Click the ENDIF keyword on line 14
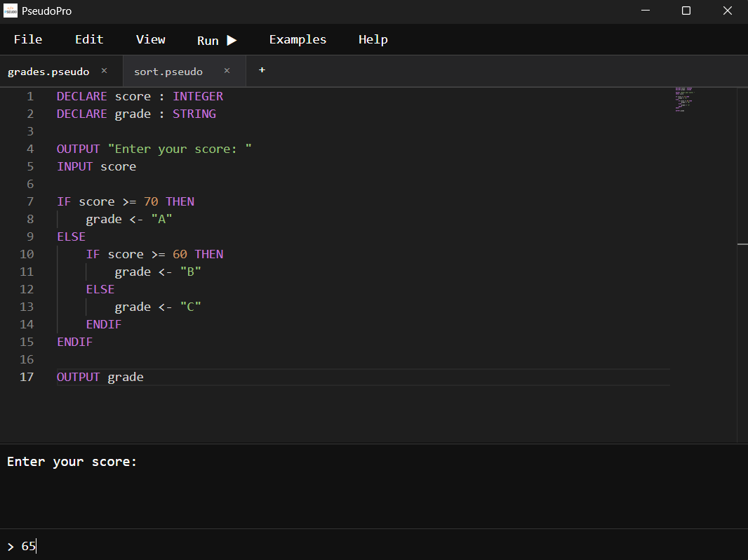Screen dimensions: 748x560 coord(104,324)
